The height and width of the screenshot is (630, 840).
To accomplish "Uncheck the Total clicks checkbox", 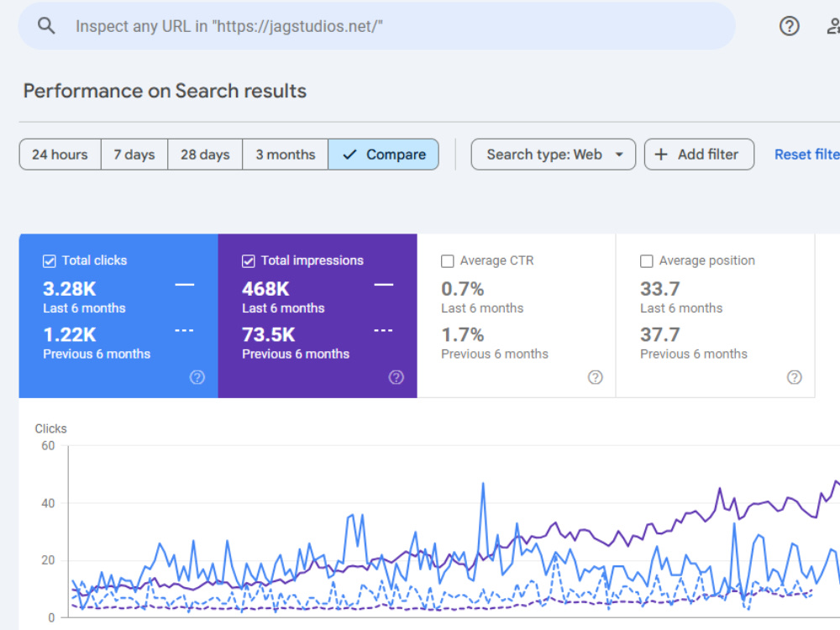I will click(50, 261).
